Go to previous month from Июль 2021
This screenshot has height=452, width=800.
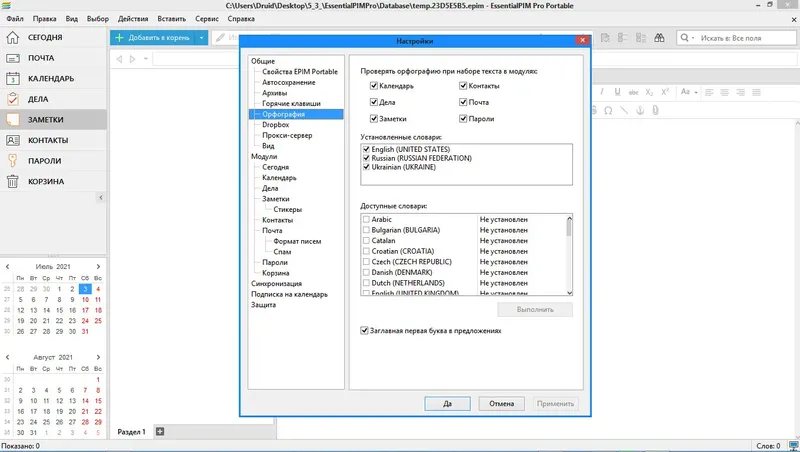point(8,266)
